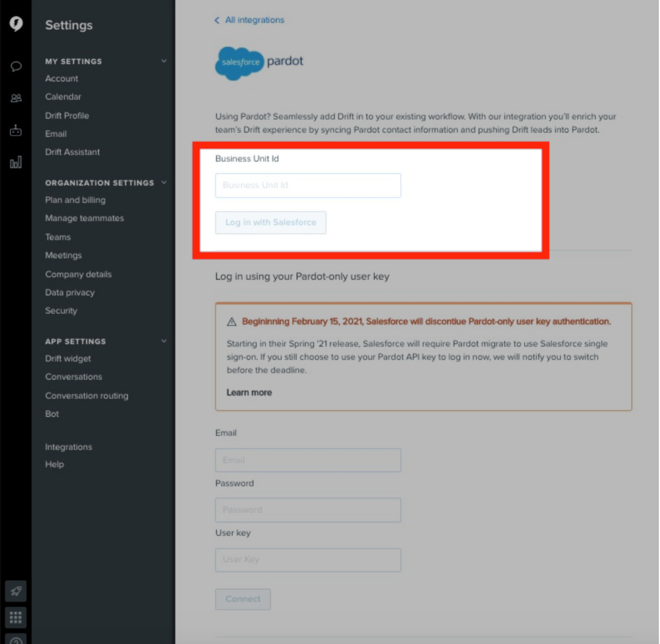Open Drift Assistant settings

(73, 152)
